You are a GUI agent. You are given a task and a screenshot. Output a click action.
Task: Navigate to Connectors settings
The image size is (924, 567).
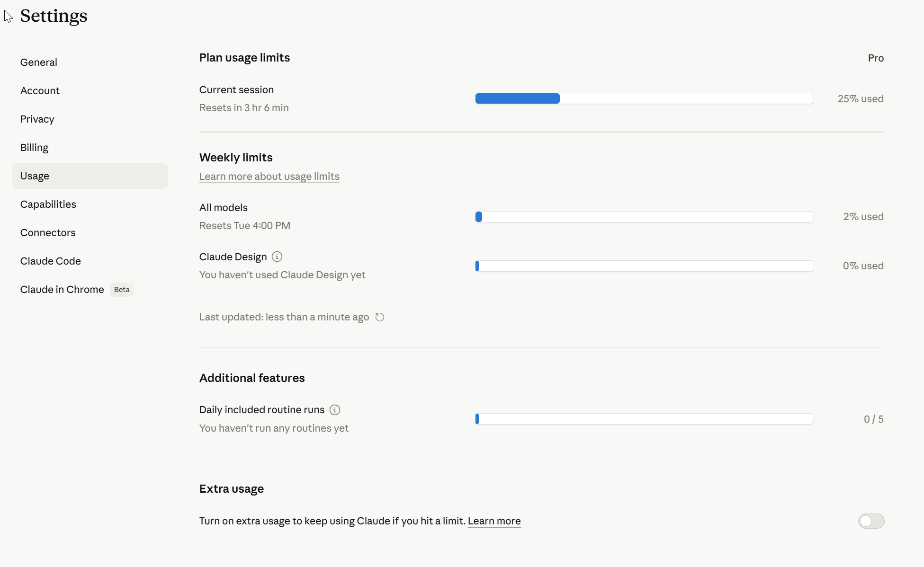[47, 233]
